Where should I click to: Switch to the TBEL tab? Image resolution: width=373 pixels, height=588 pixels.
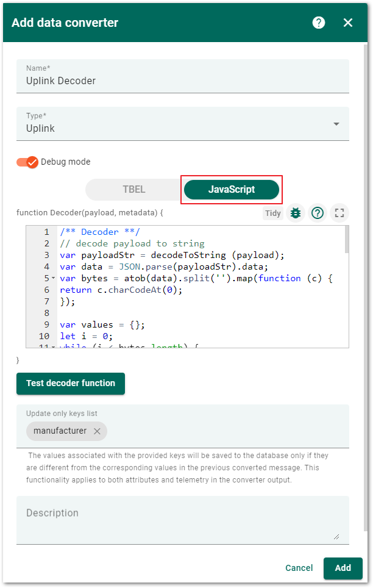[134, 189]
